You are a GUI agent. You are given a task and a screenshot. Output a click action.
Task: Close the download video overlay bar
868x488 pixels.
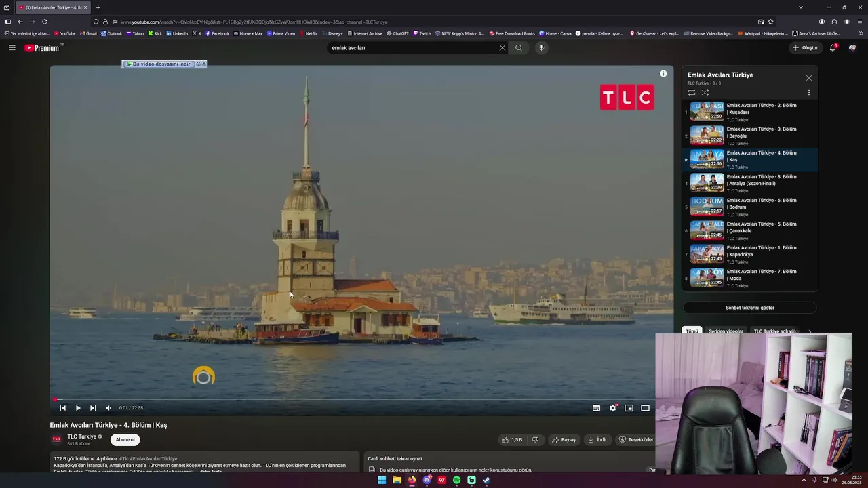[203, 64]
